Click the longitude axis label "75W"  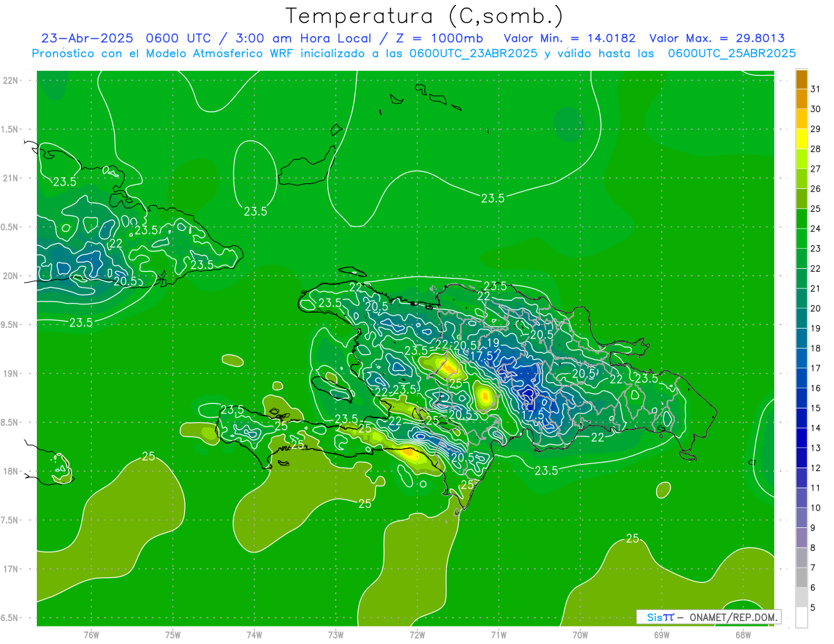(172, 635)
